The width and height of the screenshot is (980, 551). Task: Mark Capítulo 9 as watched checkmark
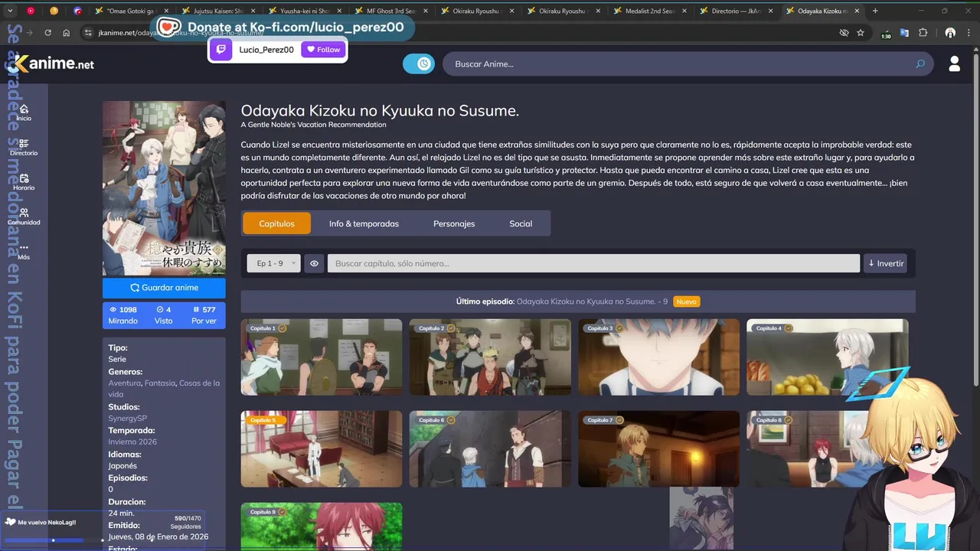[283, 512]
